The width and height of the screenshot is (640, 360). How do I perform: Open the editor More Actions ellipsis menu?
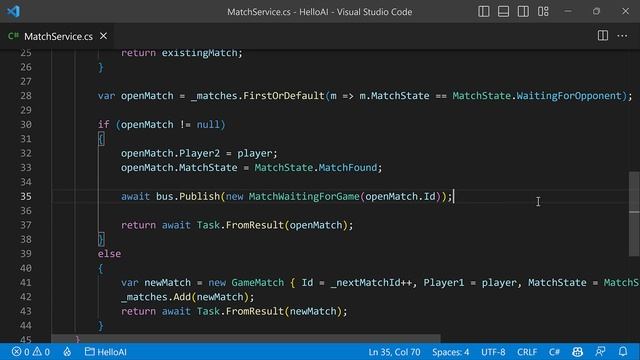pos(622,36)
